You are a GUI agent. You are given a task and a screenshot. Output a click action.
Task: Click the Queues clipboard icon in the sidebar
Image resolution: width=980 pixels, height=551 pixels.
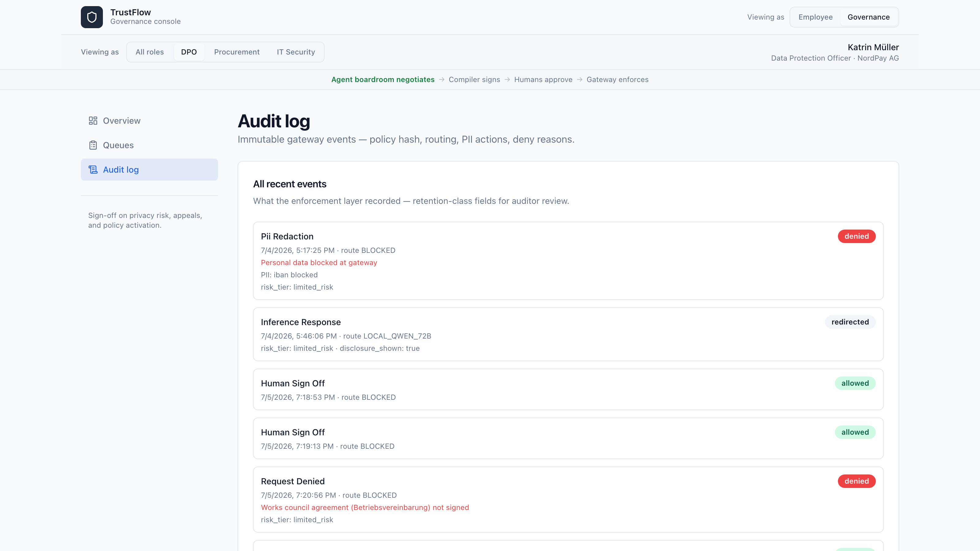pyautogui.click(x=93, y=145)
